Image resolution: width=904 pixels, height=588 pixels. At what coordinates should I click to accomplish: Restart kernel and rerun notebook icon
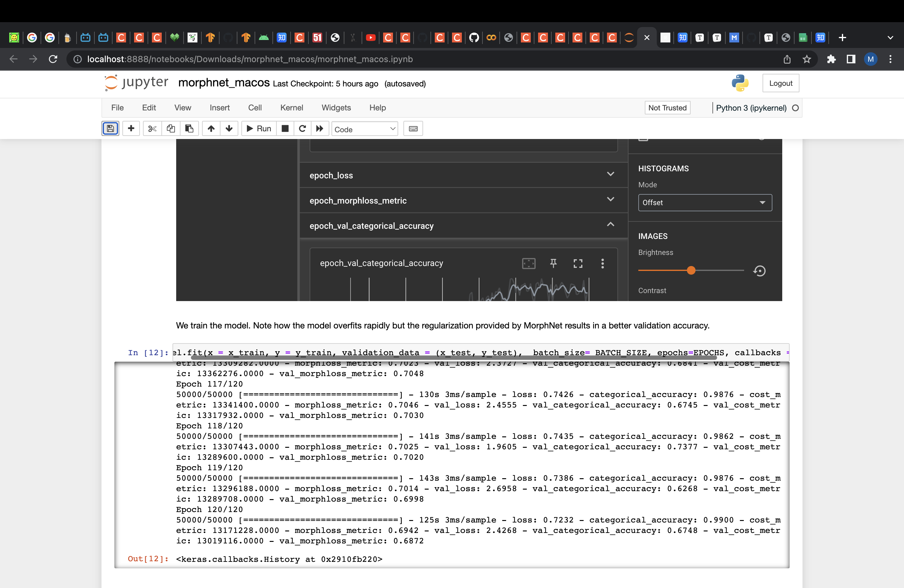pos(319,129)
